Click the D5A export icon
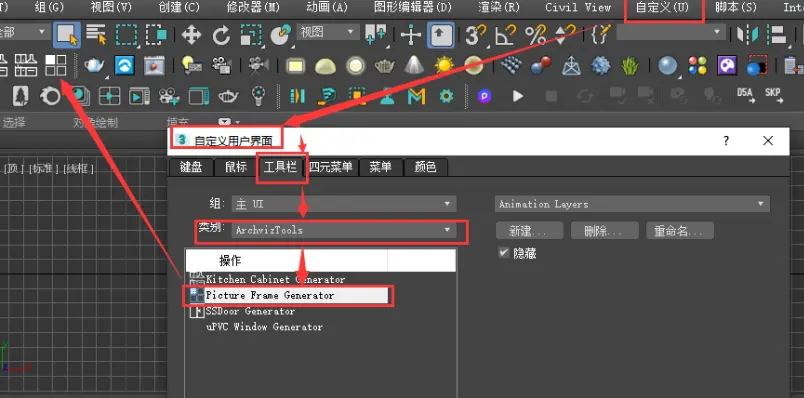 click(746, 95)
